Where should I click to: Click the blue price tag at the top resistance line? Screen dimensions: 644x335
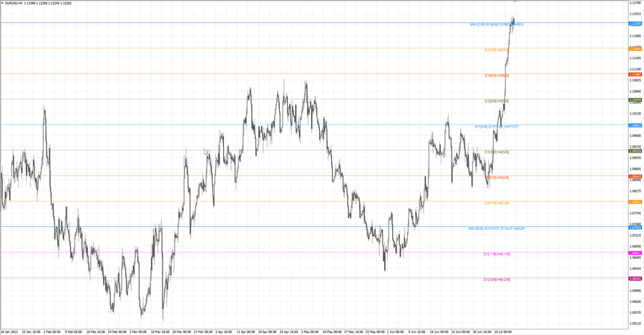click(x=635, y=24)
